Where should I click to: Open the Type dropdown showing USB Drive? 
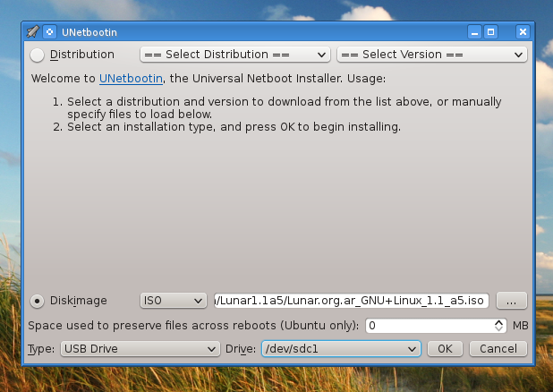click(139, 348)
